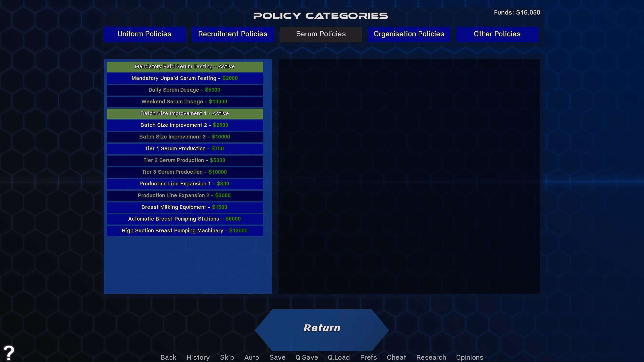This screenshot has height=362, width=644.
Task: Select Daily Serum Dosage policy
Action: tap(185, 90)
